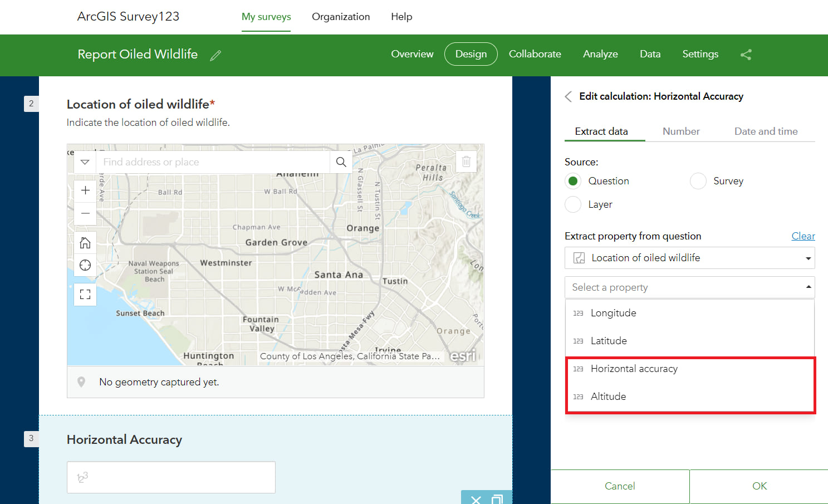Click Clear to reset the extracted property
The width and height of the screenshot is (828, 504).
[x=803, y=236]
